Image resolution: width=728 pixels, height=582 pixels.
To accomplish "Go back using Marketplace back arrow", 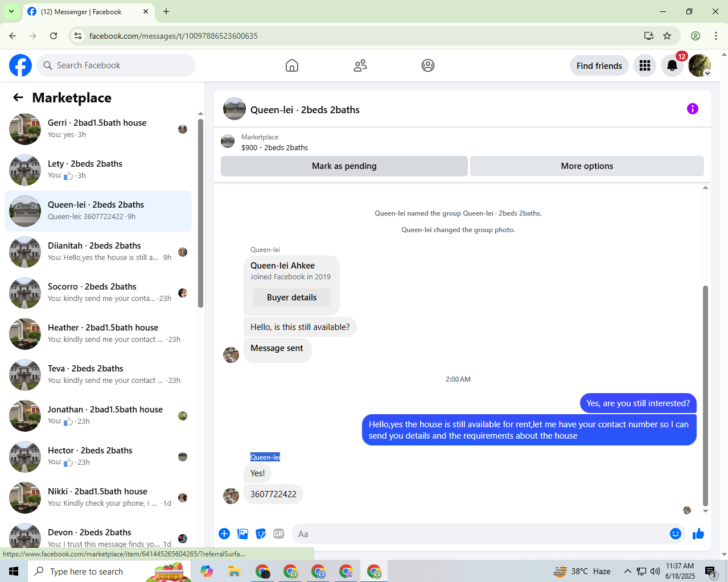I will click(x=18, y=97).
